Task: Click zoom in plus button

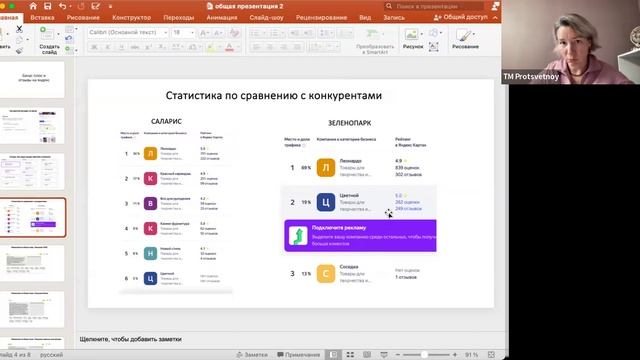Action: pyautogui.click(x=455, y=355)
